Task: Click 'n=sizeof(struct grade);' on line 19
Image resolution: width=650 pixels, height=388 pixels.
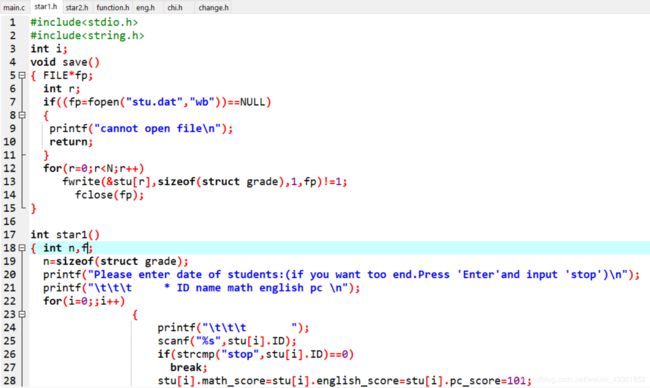Action: (x=116, y=261)
